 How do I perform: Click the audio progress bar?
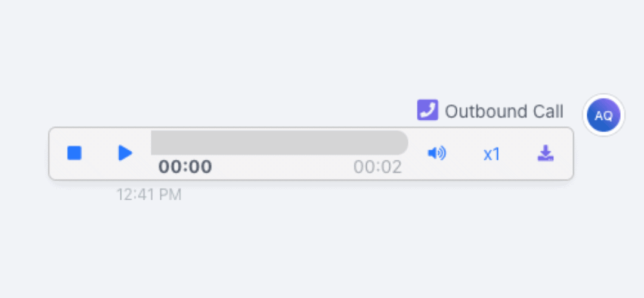pos(279,143)
